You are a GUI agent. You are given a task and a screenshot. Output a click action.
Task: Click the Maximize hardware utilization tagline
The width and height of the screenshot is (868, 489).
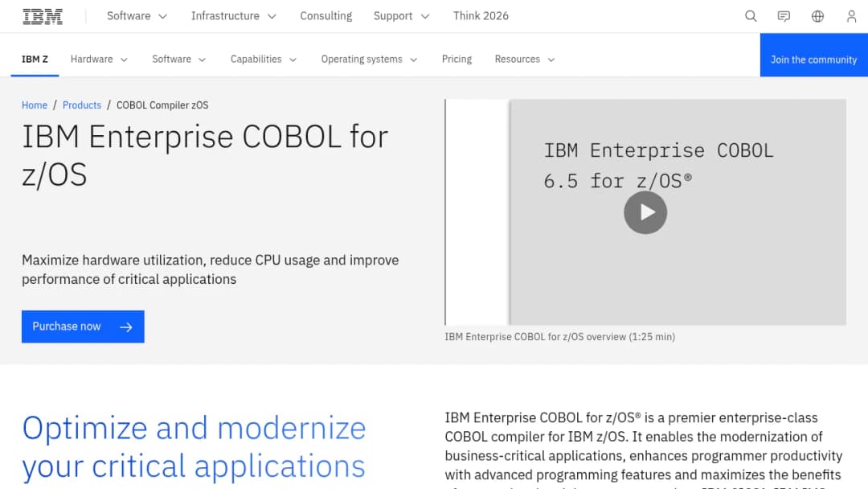[x=211, y=269]
